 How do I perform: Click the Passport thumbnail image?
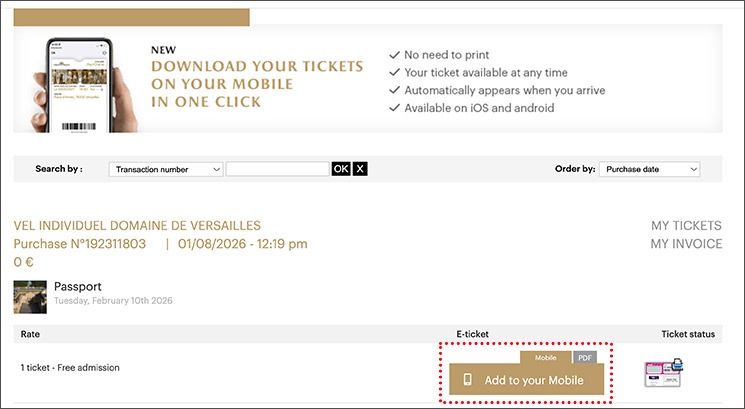tap(30, 295)
